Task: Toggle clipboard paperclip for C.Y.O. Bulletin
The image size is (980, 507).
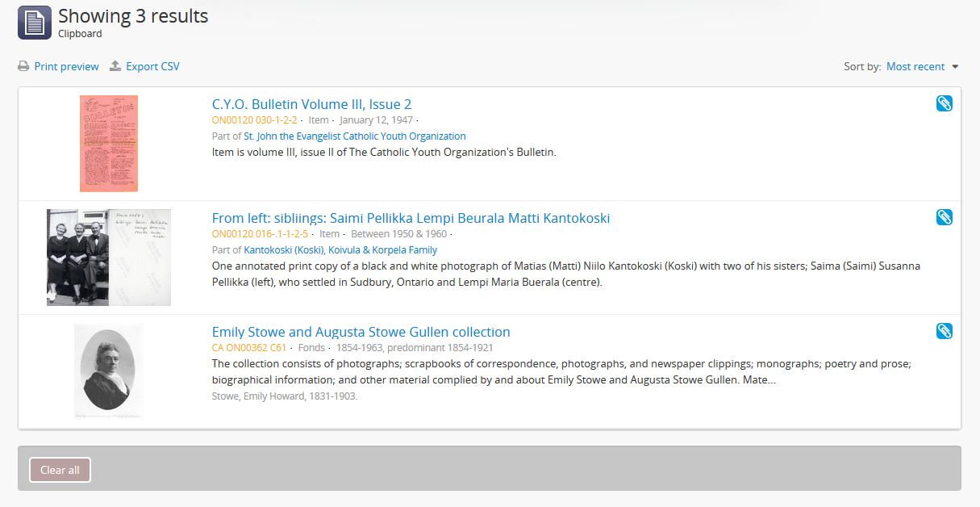Action: point(945,103)
